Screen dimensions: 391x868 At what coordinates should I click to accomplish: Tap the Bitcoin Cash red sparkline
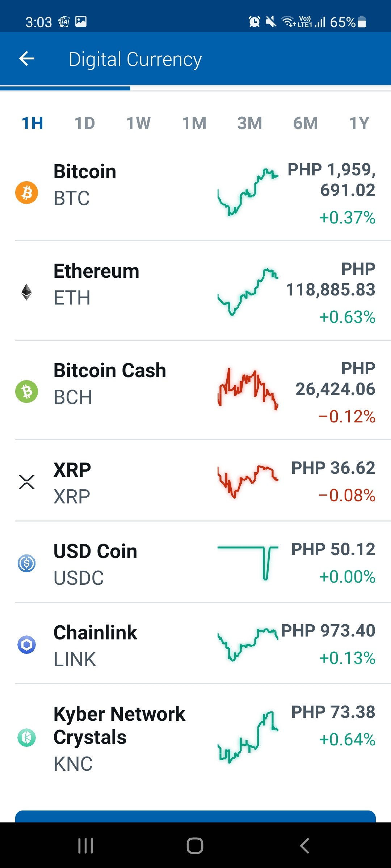[x=248, y=389]
